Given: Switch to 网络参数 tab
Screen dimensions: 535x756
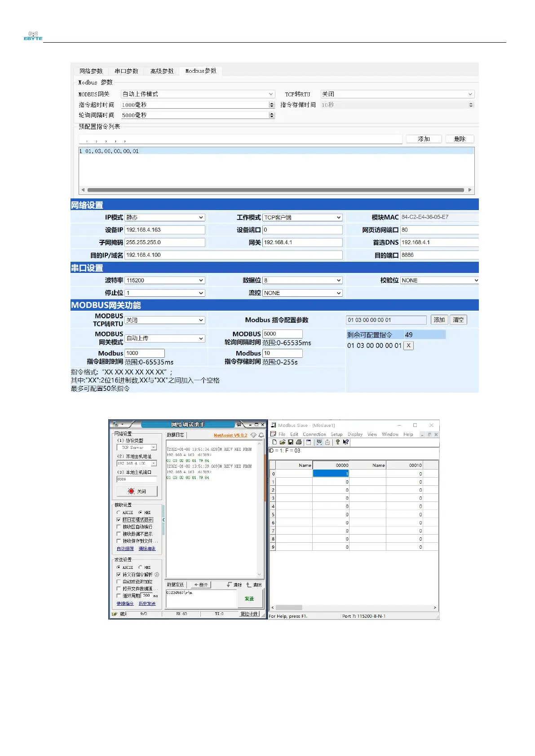Looking at the screenshot, I should pos(91,71).
